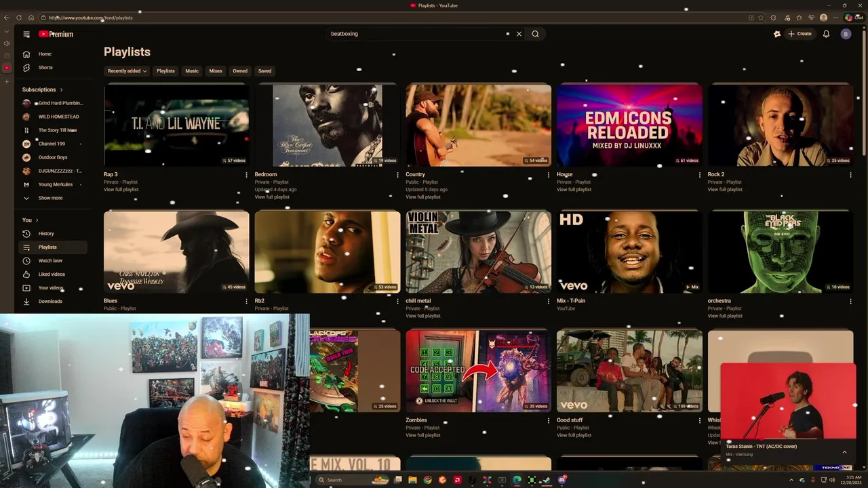This screenshot has width=868, height=488.
Task: Open Channel 199 subscription
Action: (53, 144)
